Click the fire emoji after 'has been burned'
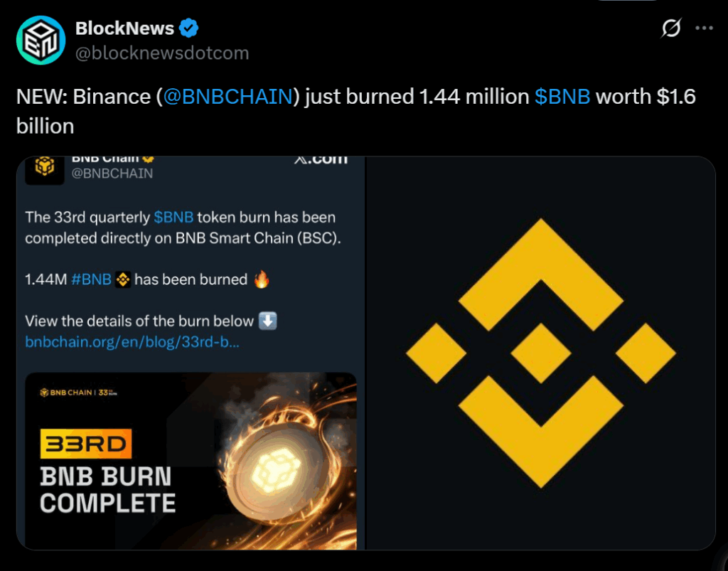The width and height of the screenshot is (728, 571). [x=262, y=279]
